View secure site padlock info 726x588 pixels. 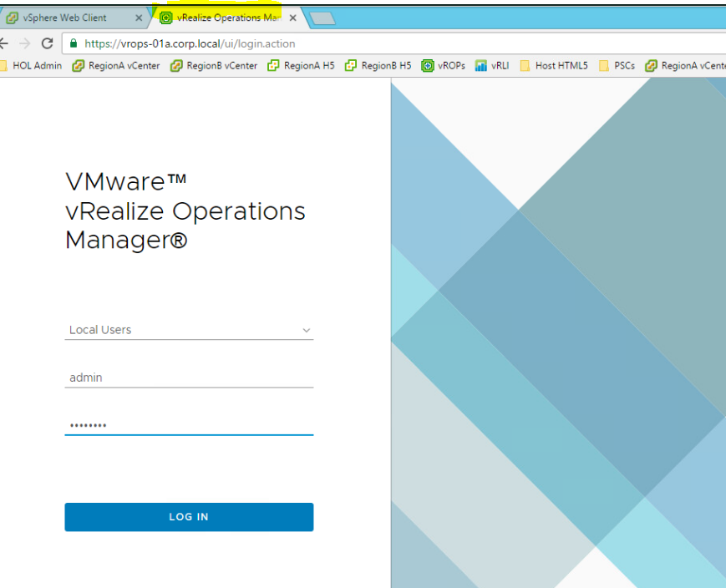(x=74, y=43)
